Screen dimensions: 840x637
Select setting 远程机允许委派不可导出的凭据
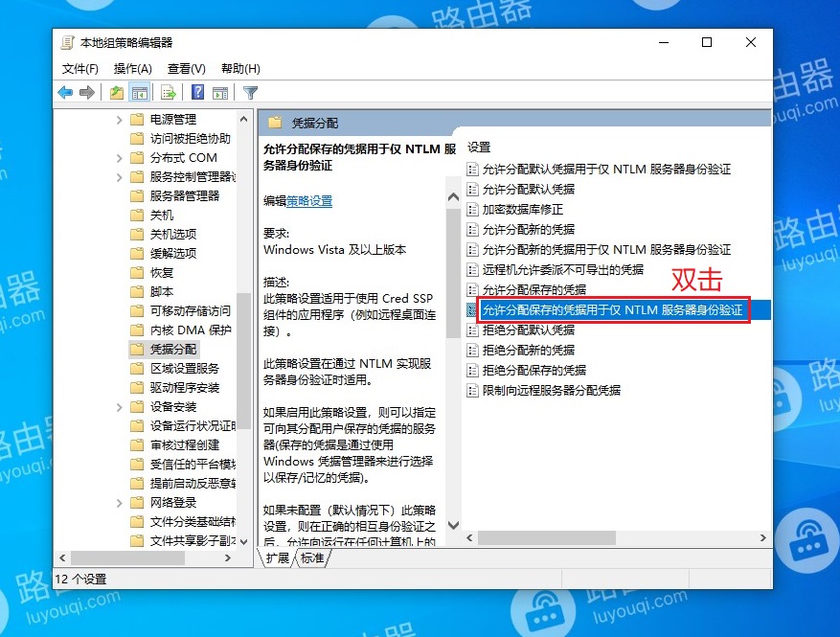coord(563,269)
